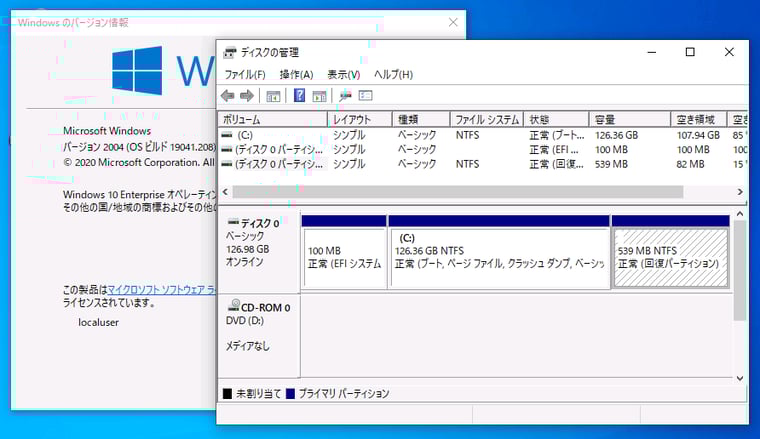Click the Back arrow in Disk Management toolbar

228,95
